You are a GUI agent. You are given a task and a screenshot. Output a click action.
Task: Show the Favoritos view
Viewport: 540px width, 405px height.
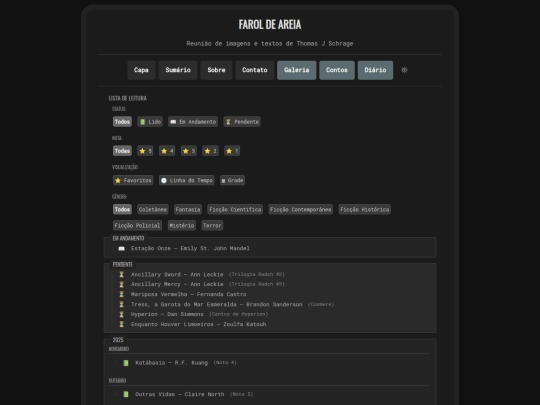point(133,180)
